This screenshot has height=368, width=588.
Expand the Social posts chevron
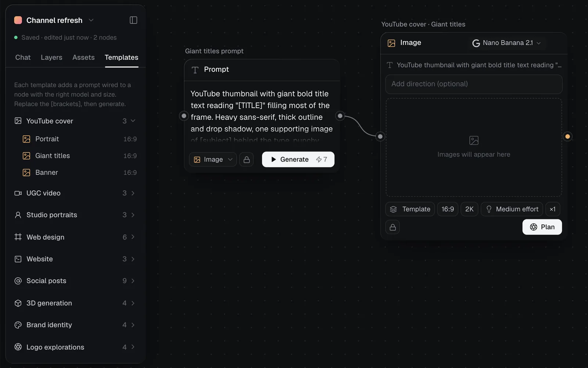click(133, 281)
